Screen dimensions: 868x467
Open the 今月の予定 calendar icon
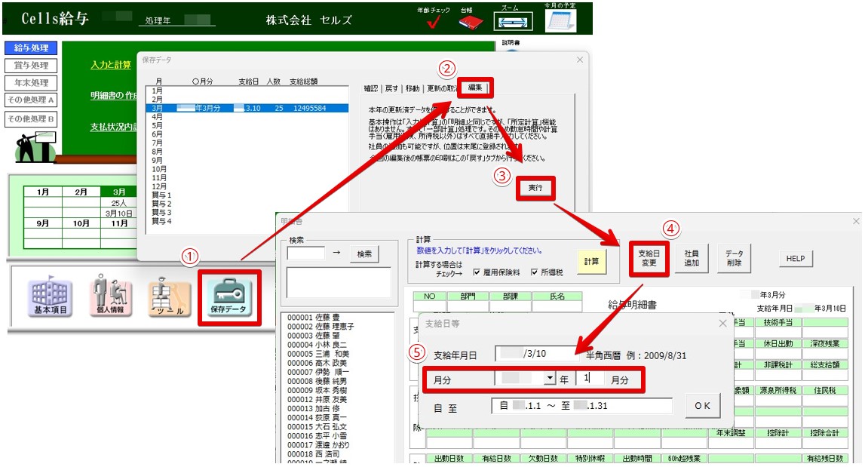(561, 20)
